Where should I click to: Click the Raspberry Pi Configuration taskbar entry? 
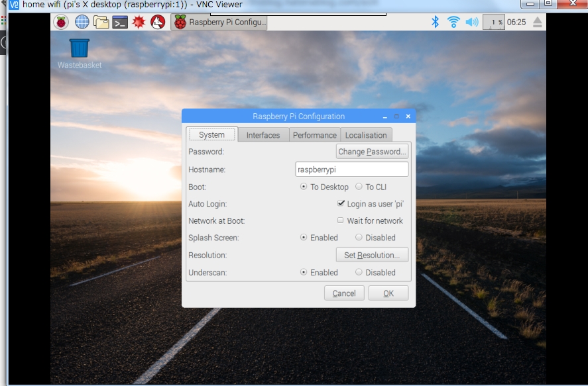(219, 22)
